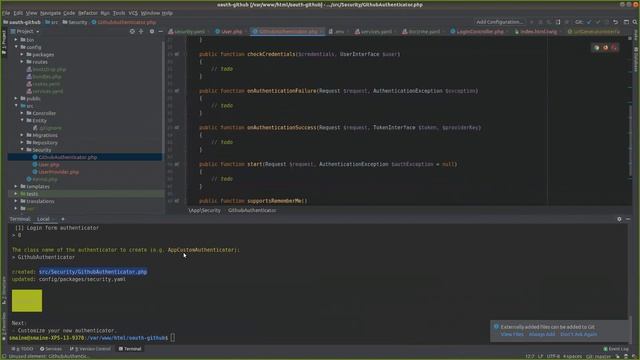Click the gutter override icon beside onAuthenticationFailure
Screen dimensions: 640x360
(177, 91)
